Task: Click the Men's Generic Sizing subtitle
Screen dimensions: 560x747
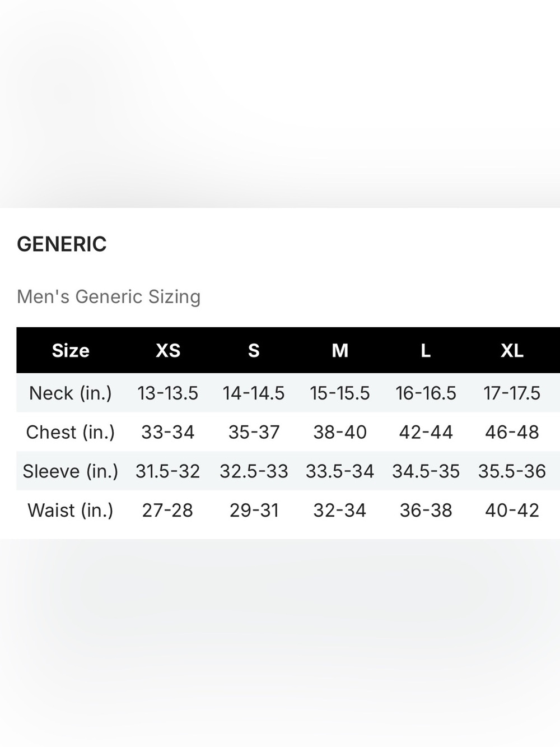Action: tap(109, 296)
